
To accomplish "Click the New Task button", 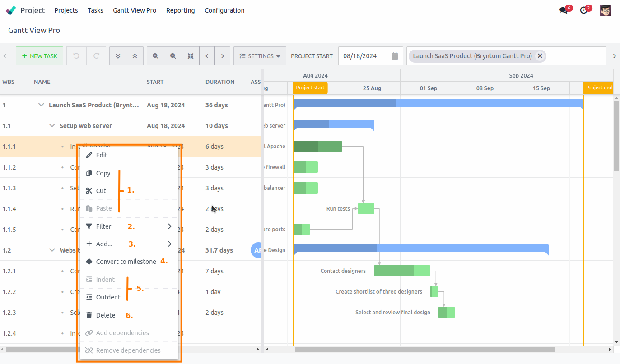I will 39,56.
